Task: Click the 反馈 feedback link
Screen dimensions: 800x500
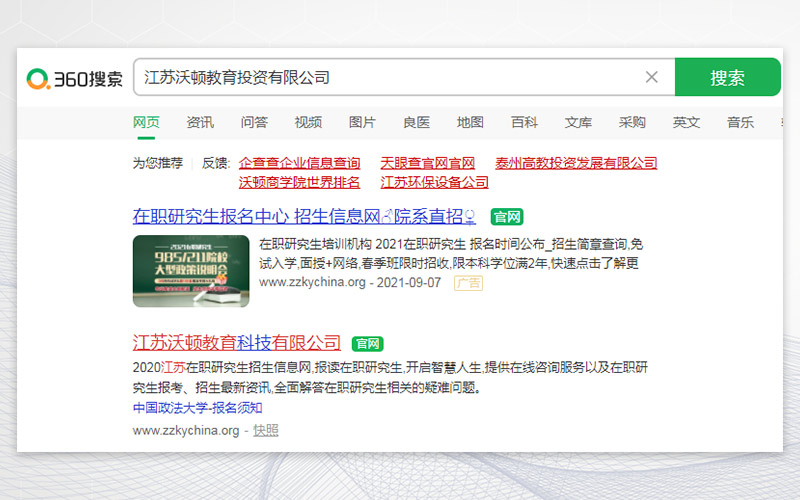Action: click(x=215, y=163)
